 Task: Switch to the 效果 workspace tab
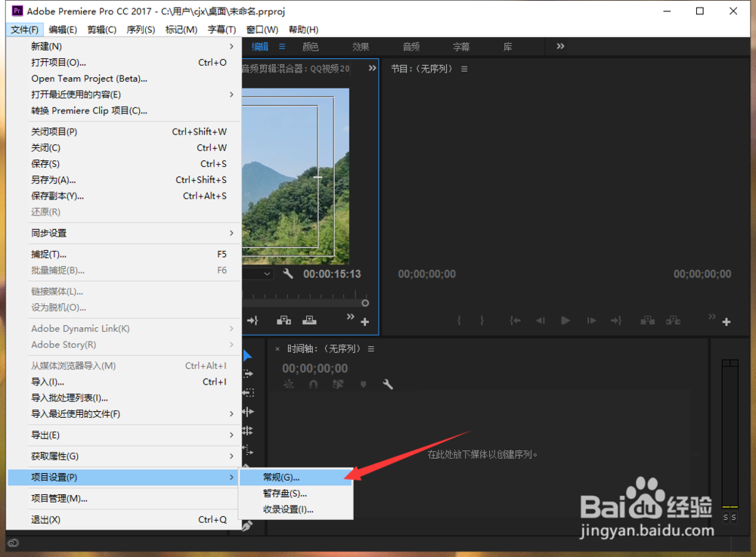[361, 47]
